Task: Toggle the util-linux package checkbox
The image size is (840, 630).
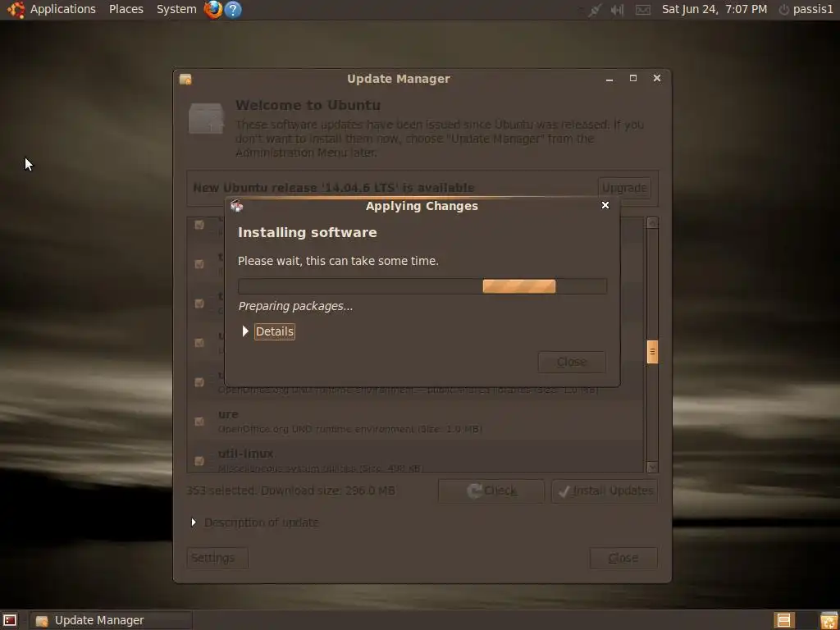Action: tap(199, 461)
